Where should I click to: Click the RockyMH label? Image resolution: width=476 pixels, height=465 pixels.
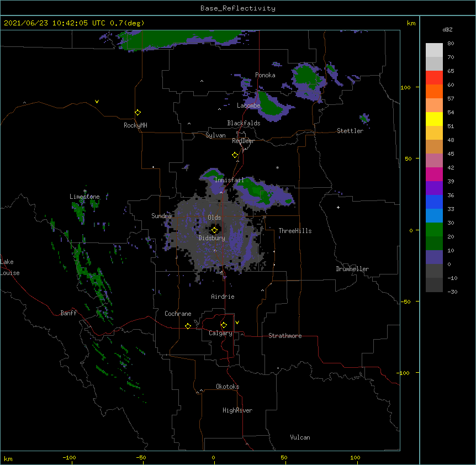click(135, 125)
